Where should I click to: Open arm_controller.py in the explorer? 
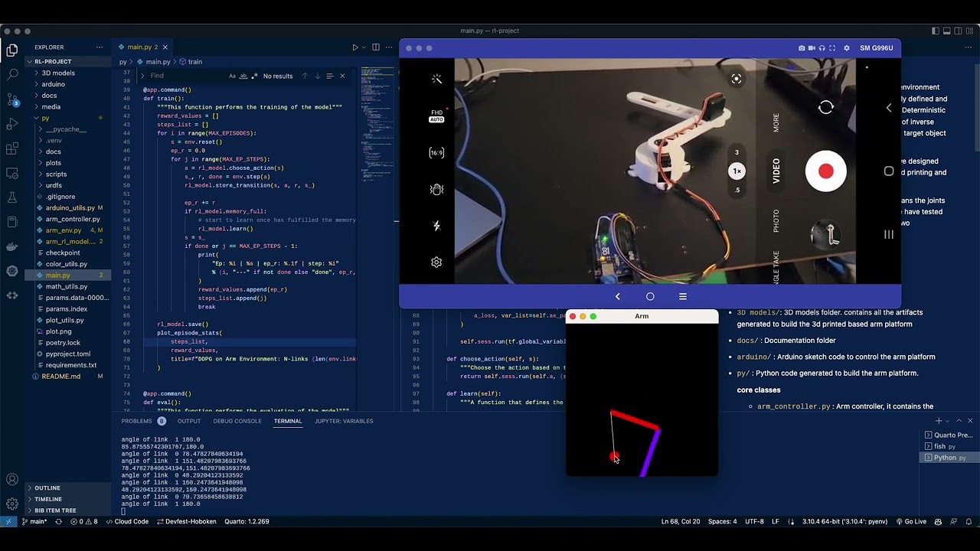click(69, 219)
